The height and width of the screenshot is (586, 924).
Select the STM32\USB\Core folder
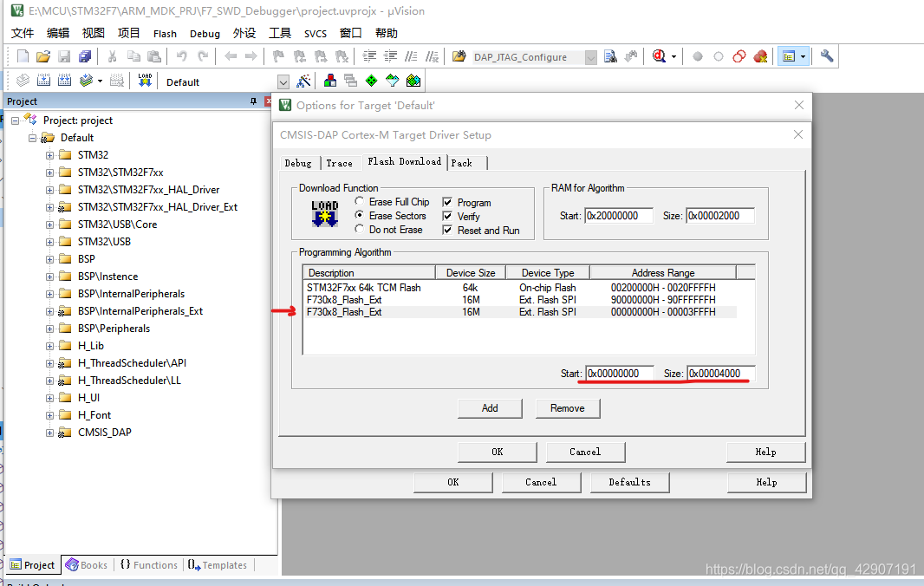pos(117,225)
